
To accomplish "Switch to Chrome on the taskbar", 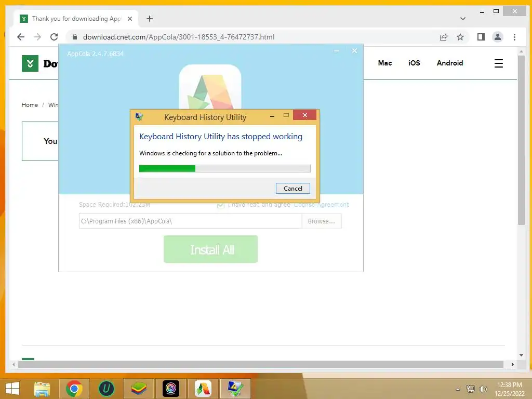I will (74, 389).
